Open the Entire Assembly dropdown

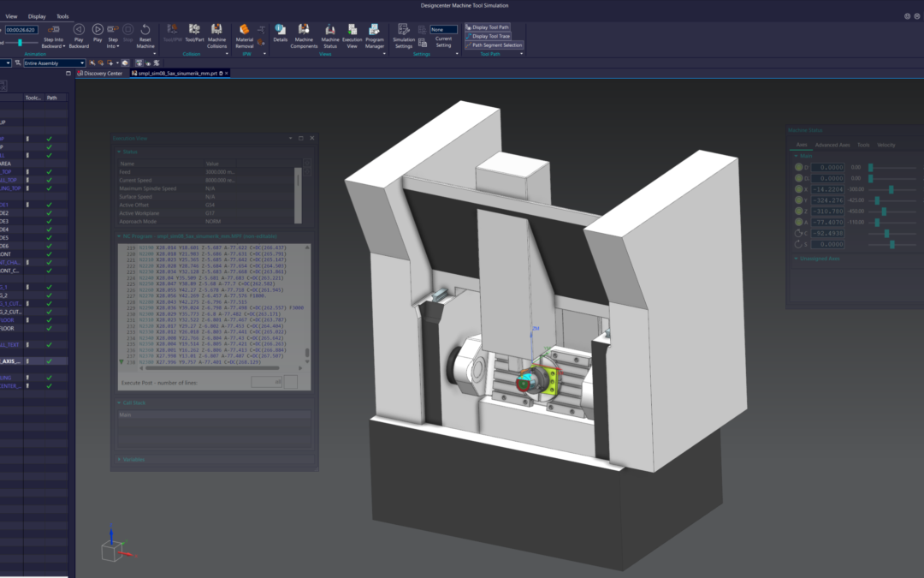coord(55,63)
